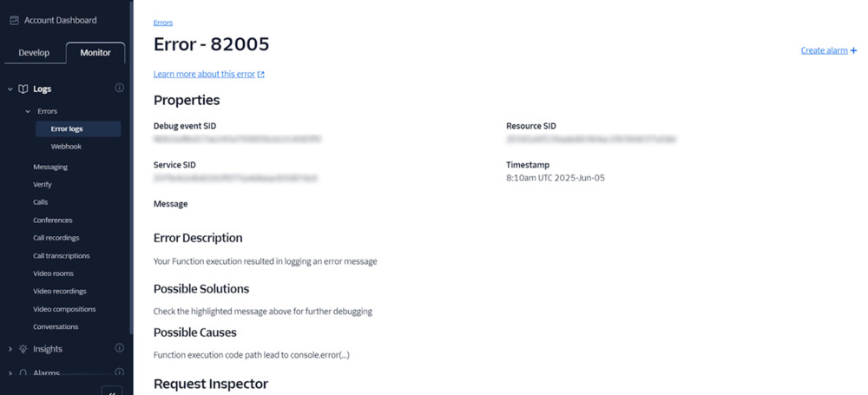Click the Create alarm link

824,50
